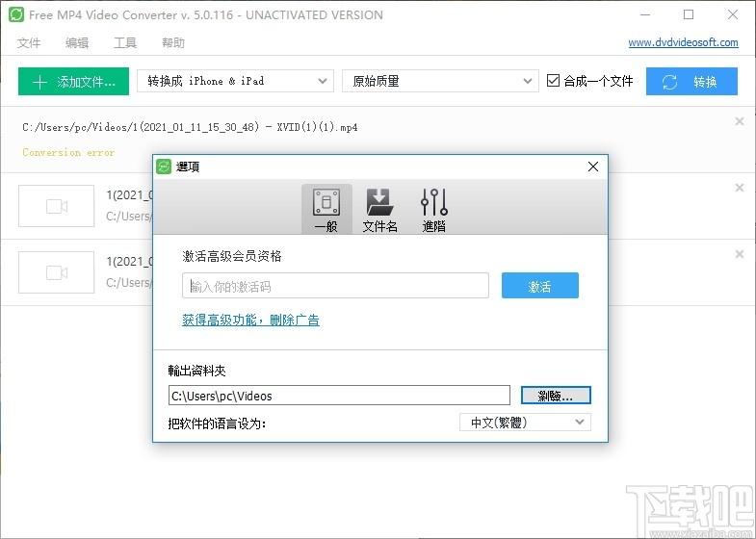Remove the first thumbnail video row
The width and height of the screenshot is (756, 539).
[x=739, y=188]
